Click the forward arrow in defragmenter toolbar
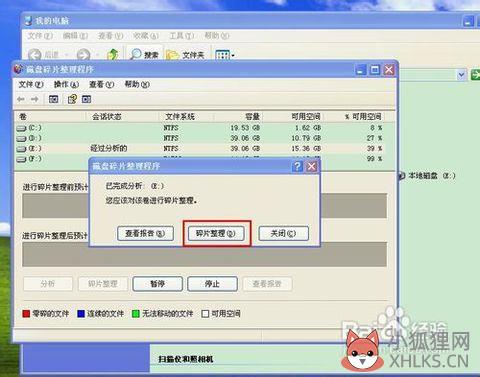 pos(34,99)
